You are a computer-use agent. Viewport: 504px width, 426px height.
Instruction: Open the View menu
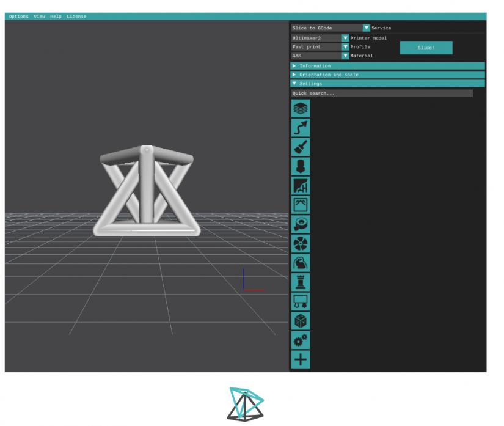tap(39, 17)
